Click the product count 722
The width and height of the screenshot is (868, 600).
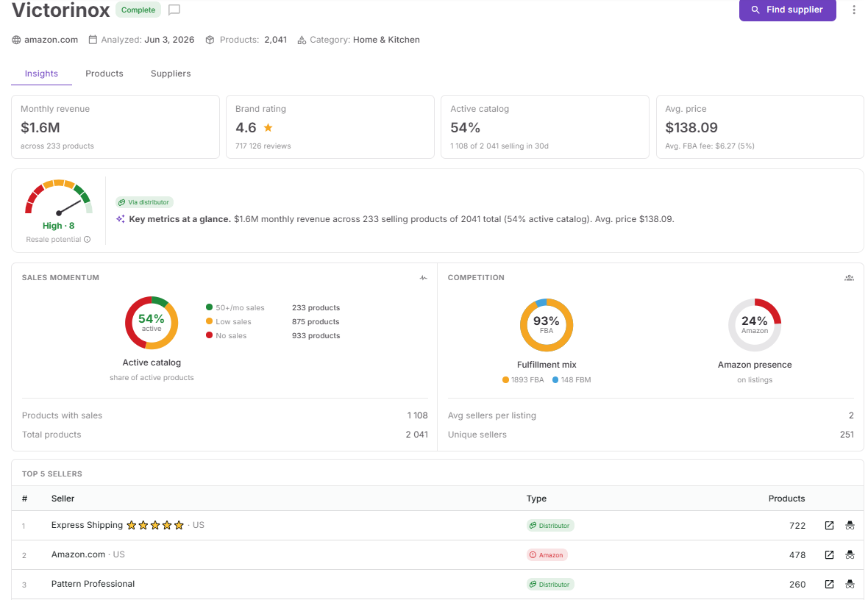coord(797,525)
